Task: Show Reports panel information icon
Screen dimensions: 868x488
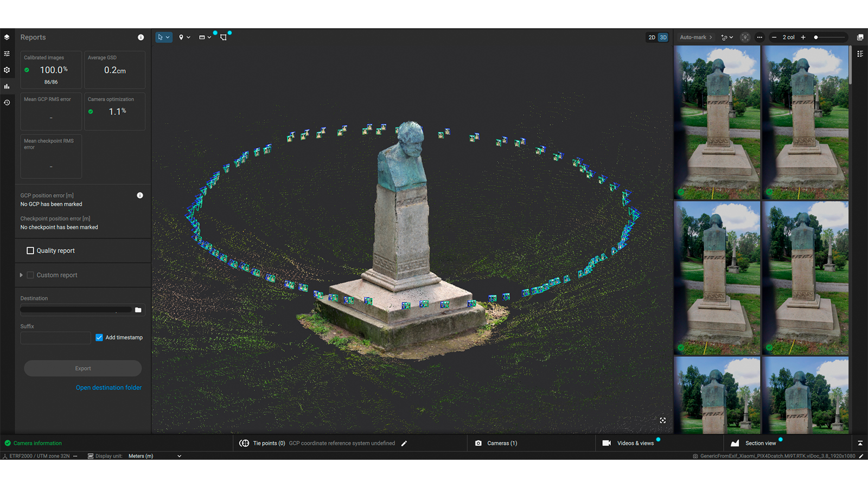Action: [141, 37]
